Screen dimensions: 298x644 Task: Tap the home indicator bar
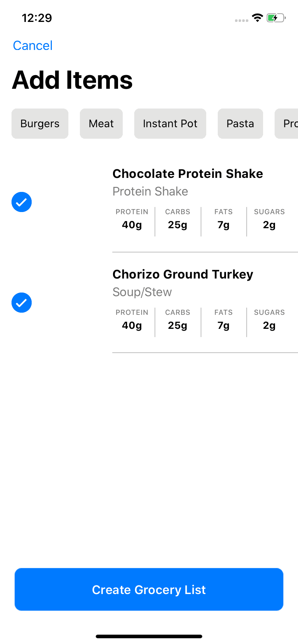(x=149, y=636)
